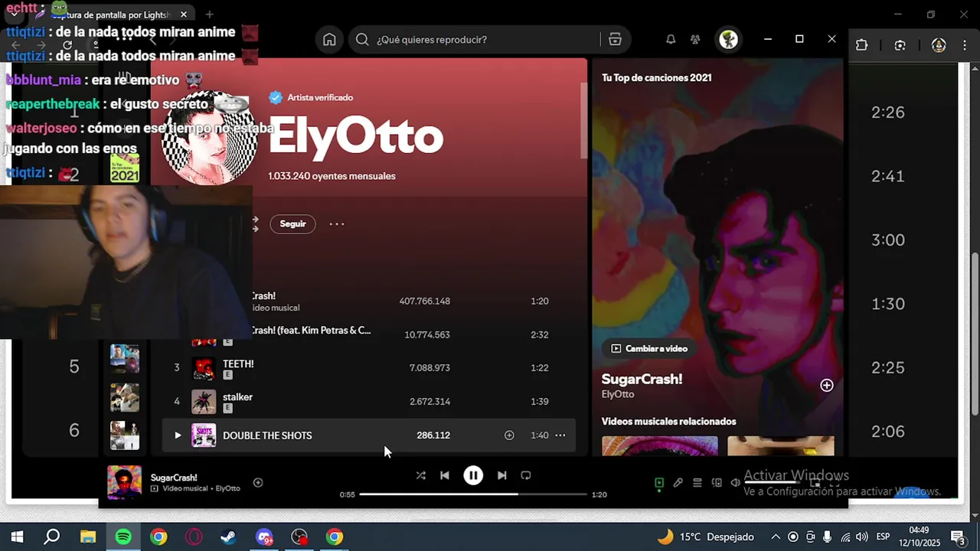The image size is (980, 551).
Task: Open Friend Activity people icon
Action: pyautogui.click(x=695, y=40)
